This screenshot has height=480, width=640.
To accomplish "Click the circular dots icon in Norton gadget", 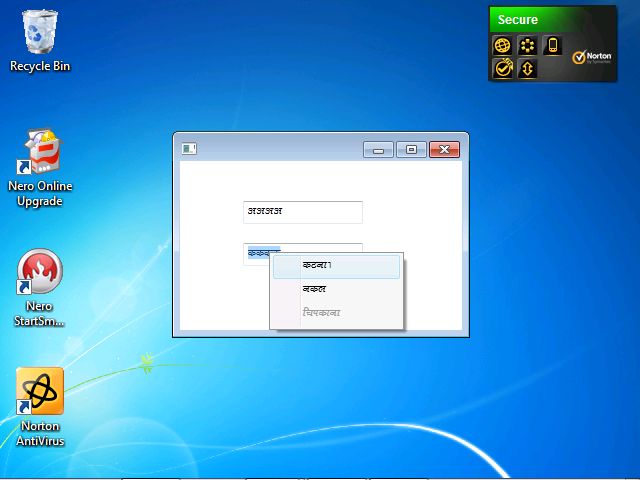I will point(527,45).
